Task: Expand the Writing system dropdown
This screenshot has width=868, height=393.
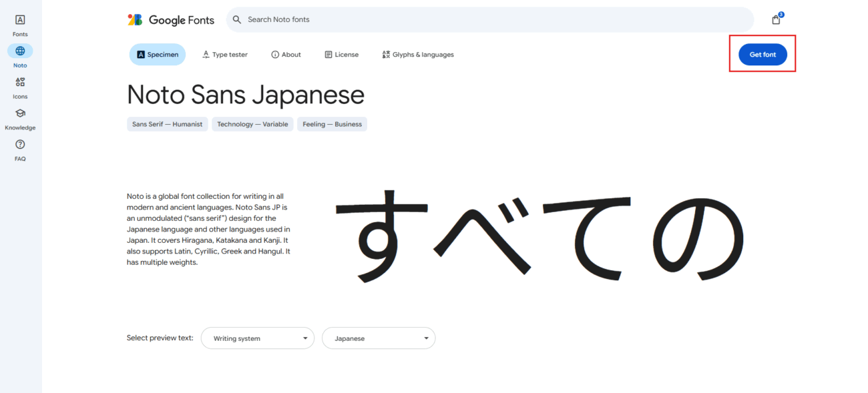Action: tap(258, 338)
